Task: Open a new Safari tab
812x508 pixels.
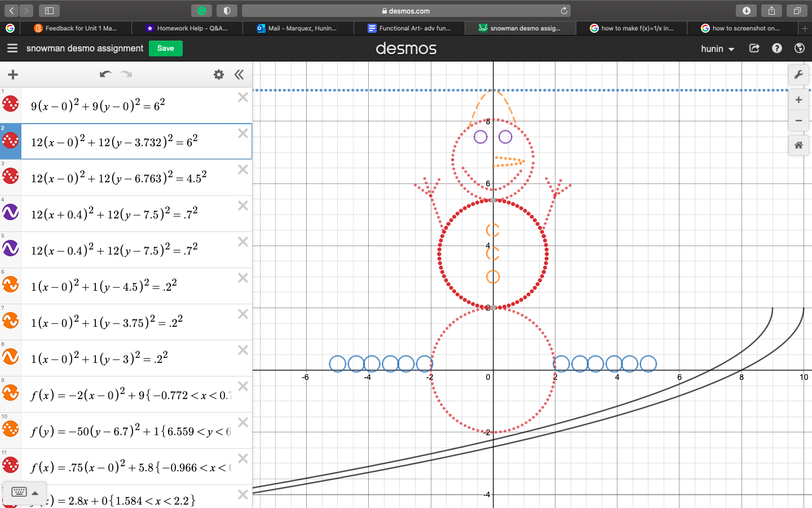Action: [x=805, y=28]
